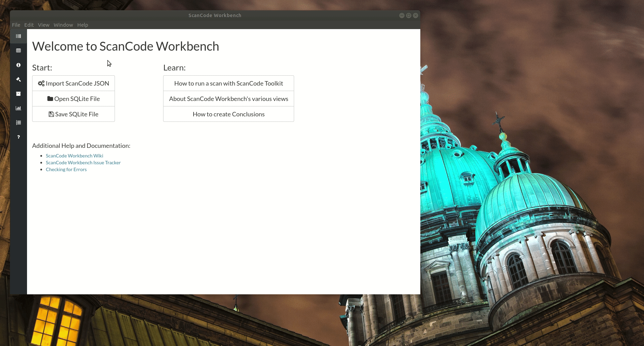This screenshot has height=346, width=644.
Task: Open 'How to run a scan with ScanCode Toolkit'
Action: point(228,83)
